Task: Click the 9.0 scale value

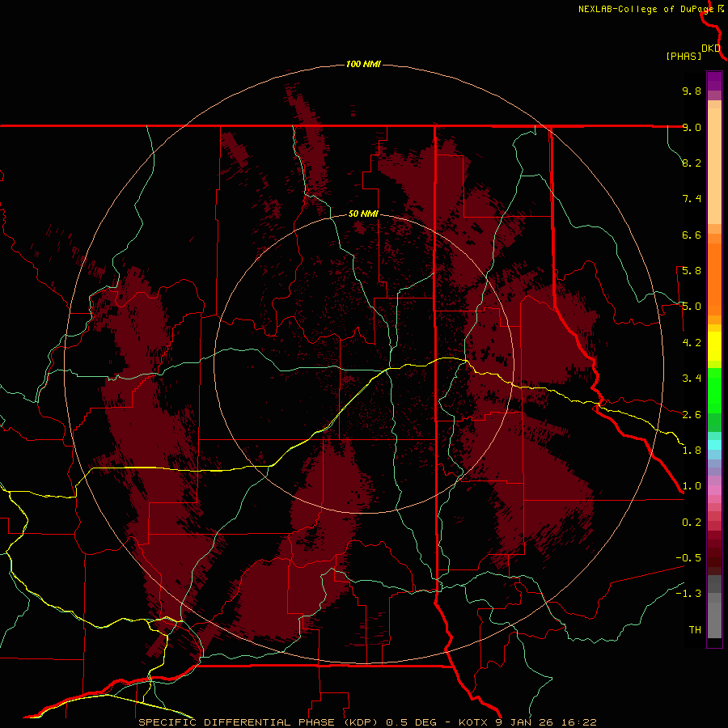Action: (692, 127)
